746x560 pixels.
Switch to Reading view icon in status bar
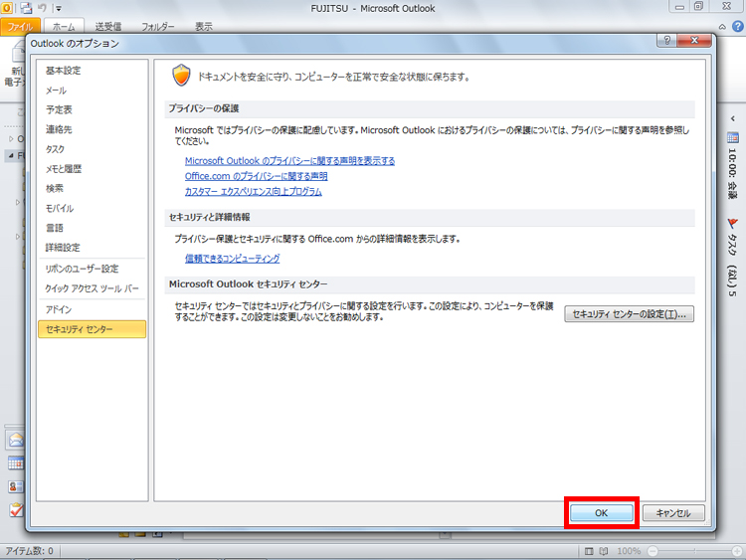tap(604, 551)
